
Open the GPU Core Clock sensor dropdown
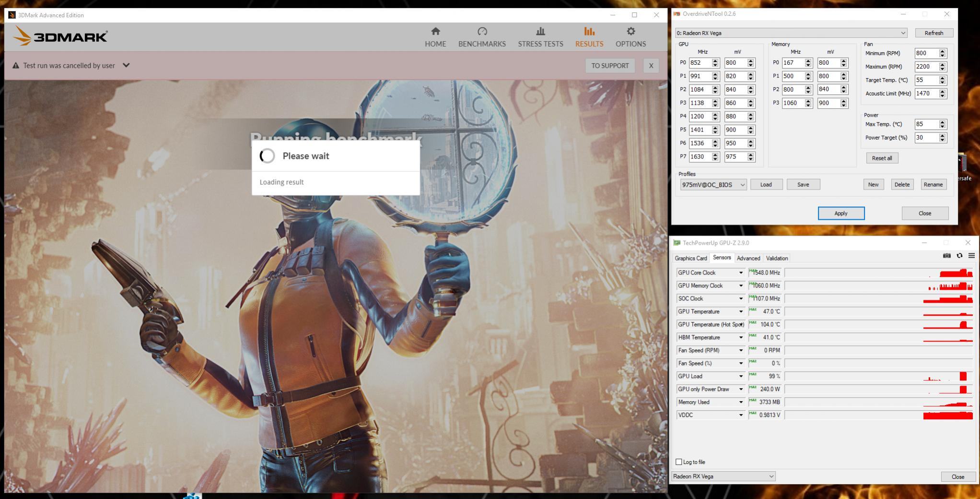(x=741, y=273)
